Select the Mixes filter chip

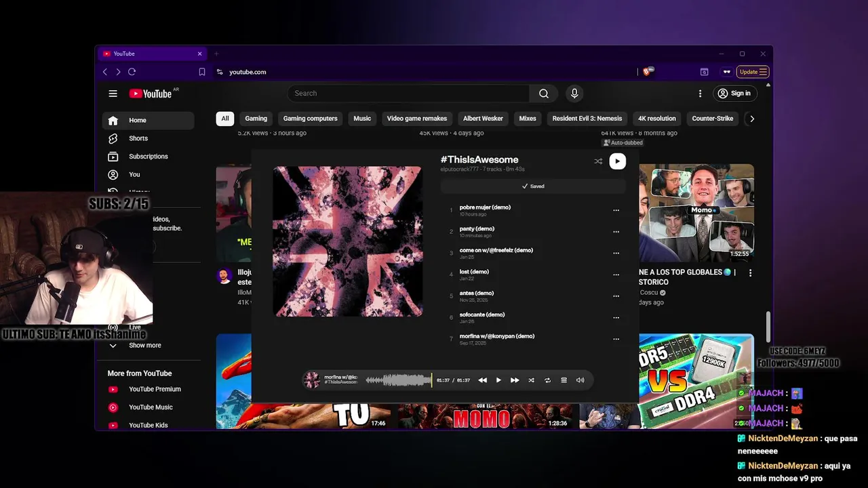pos(528,119)
